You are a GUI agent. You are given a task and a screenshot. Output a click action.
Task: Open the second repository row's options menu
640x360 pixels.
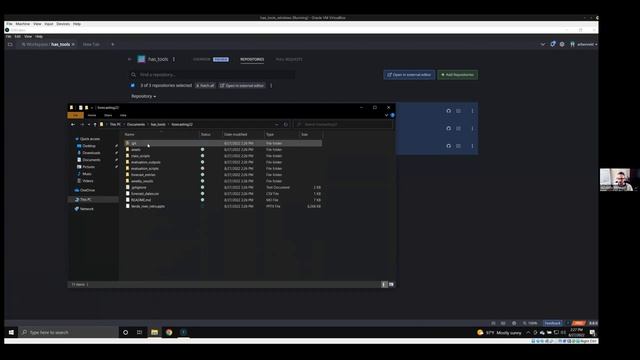coord(472,129)
